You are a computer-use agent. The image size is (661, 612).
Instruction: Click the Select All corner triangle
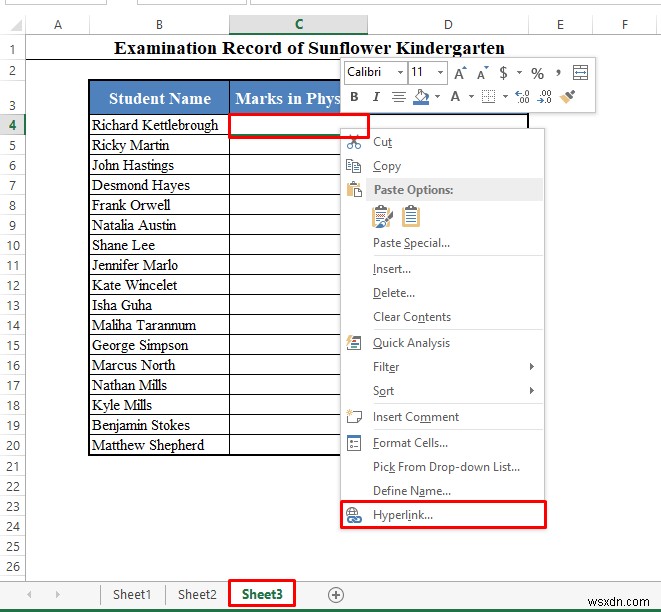16,25
